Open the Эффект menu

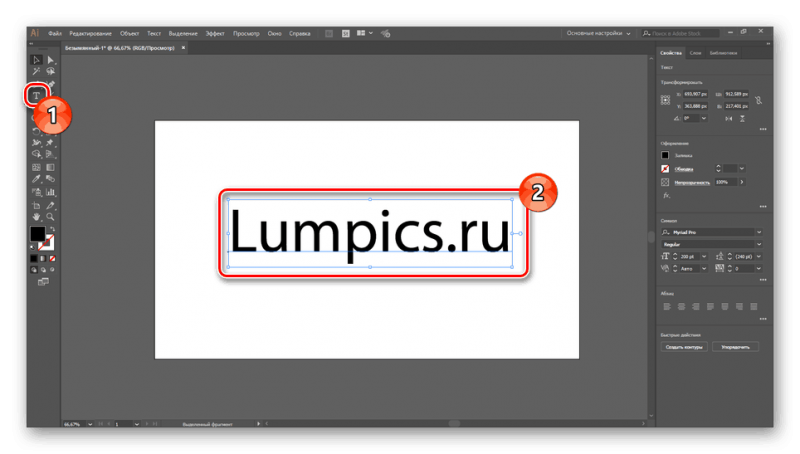pyautogui.click(x=215, y=34)
